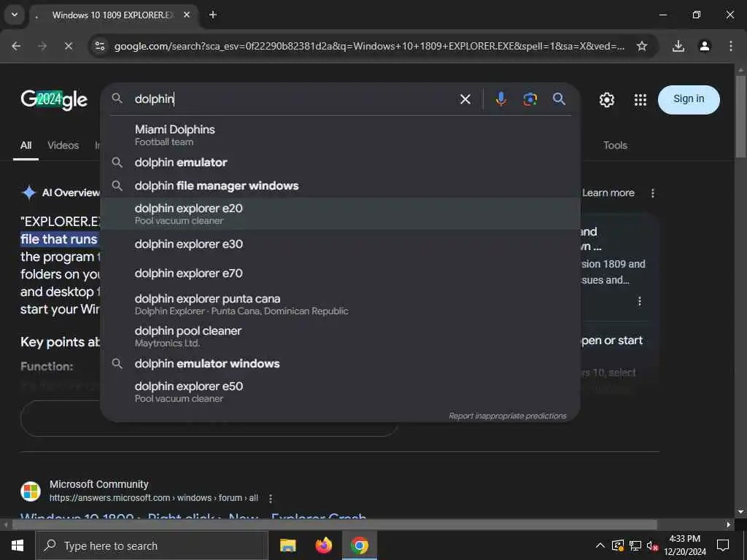Viewport: 747px width, 560px height.
Task: Click the Chrome taskbar icon
Action: 360,545
